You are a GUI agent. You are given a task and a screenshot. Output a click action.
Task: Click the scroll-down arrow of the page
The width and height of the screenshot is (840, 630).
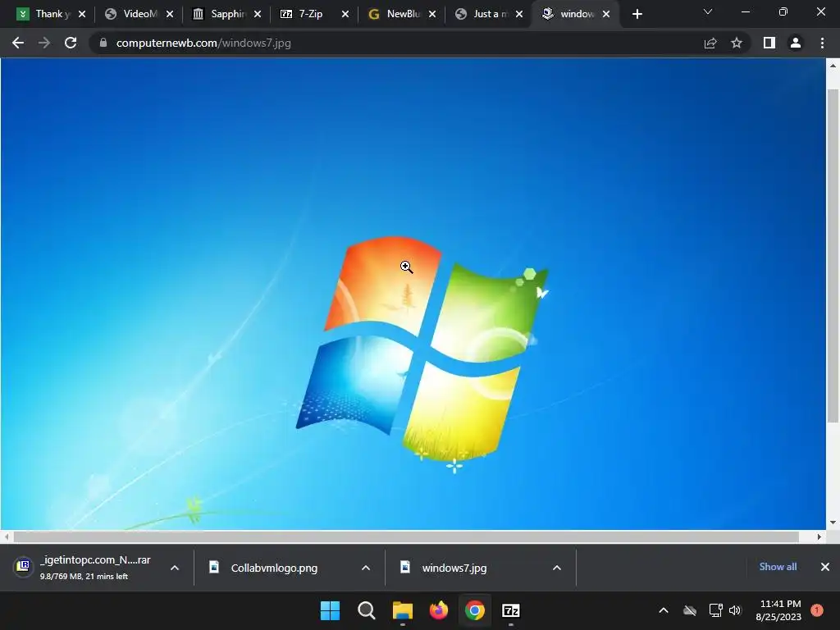click(x=833, y=523)
